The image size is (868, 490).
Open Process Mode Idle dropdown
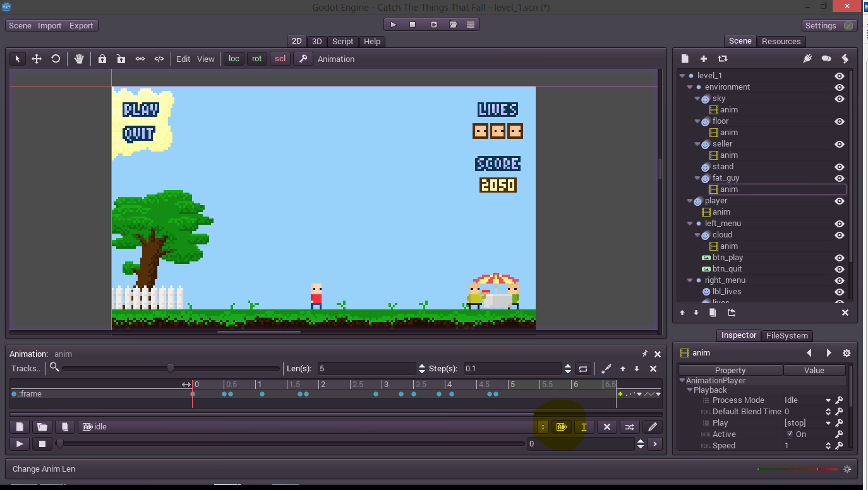point(828,400)
